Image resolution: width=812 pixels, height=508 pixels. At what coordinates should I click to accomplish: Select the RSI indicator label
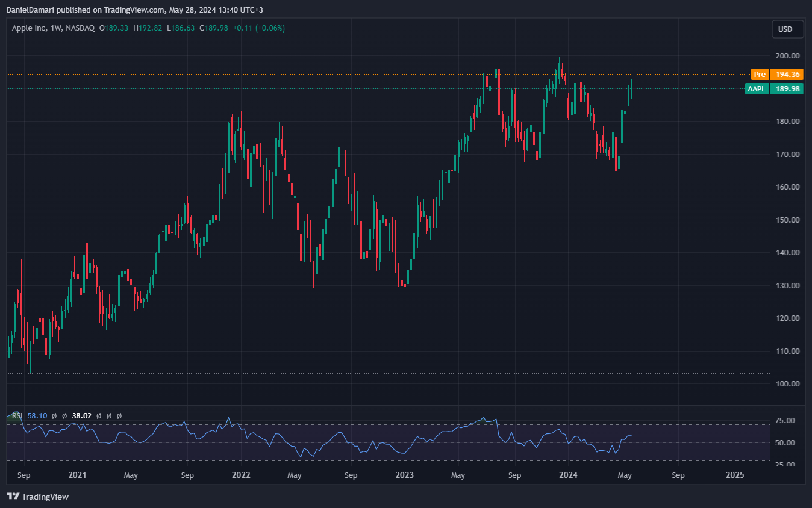coord(17,415)
